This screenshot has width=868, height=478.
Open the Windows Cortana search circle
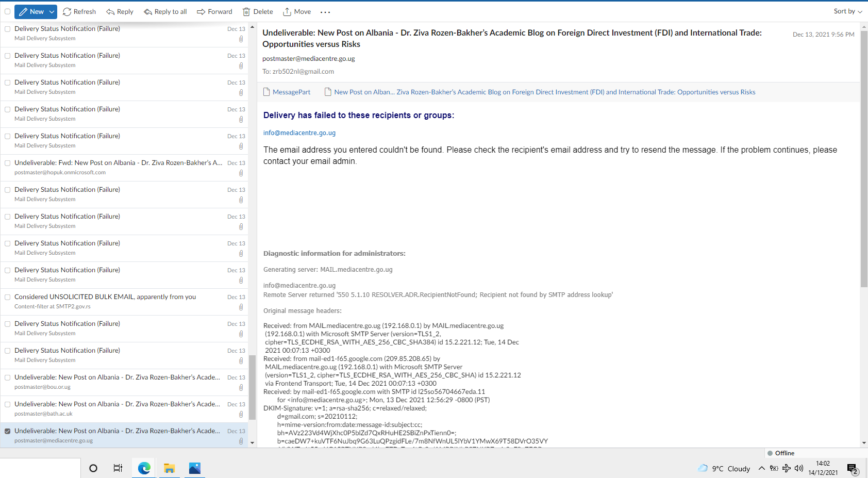[x=93, y=468]
